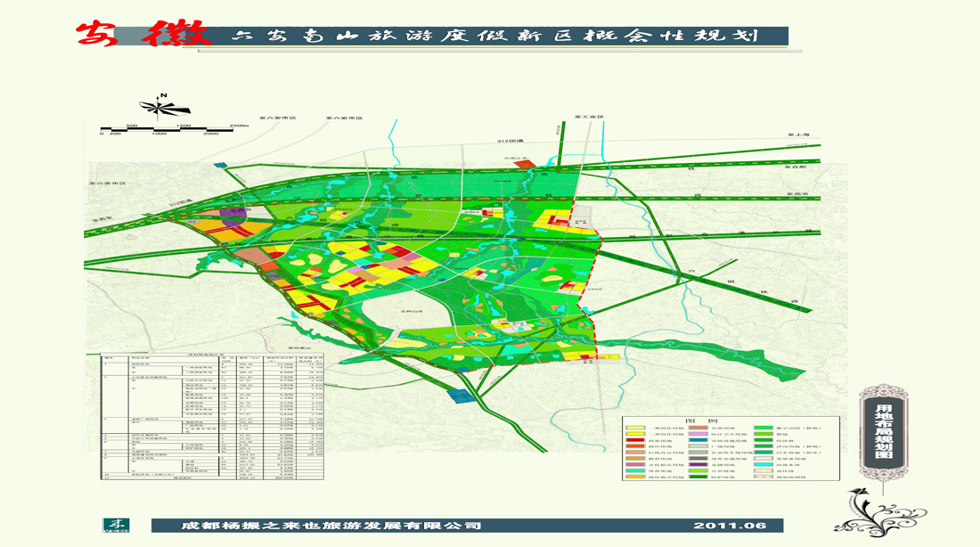Click the land use statistics table
Viewport: 980px width, 547px height.
(x=205, y=417)
